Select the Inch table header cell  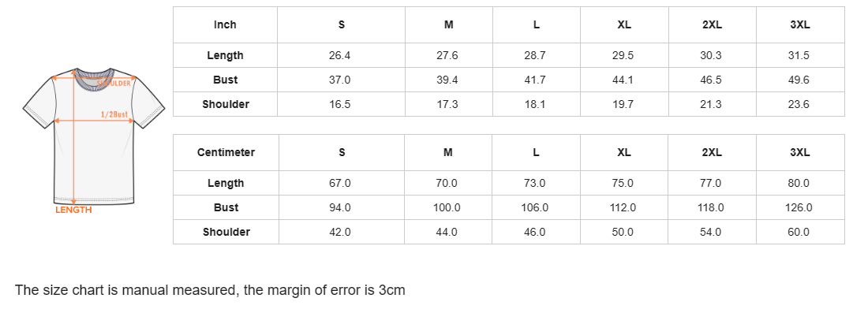point(226,25)
